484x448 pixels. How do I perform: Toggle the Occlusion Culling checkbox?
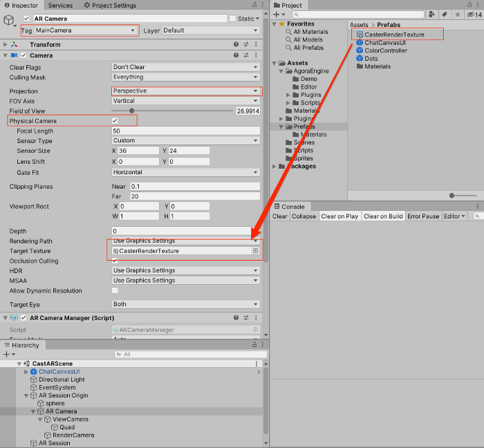tap(115, 261)
